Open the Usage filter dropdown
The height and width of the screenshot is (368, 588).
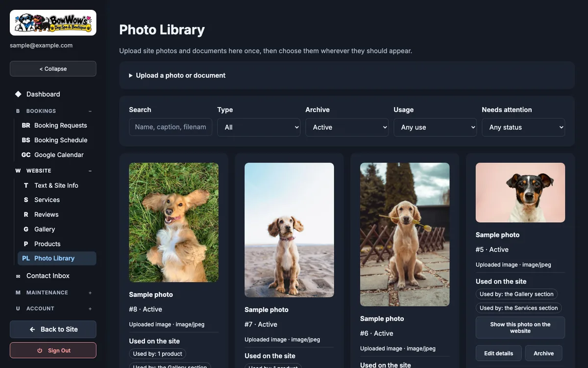[435, 128]
